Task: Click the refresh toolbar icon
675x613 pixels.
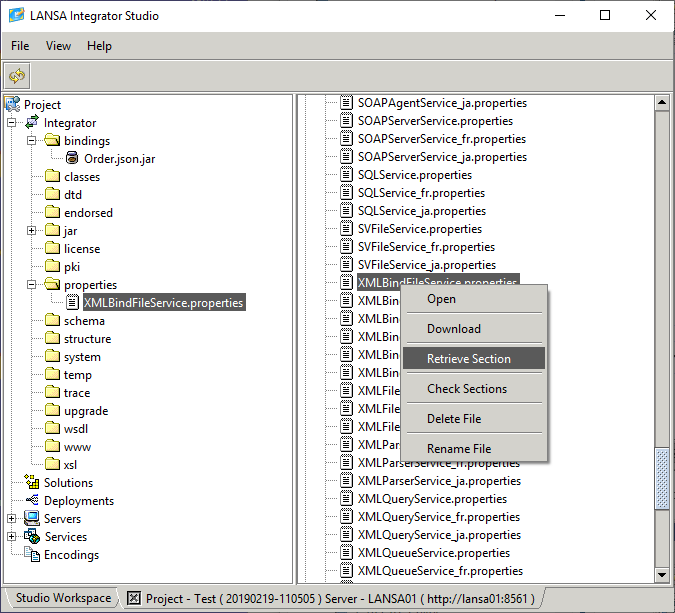Action: tap(17, 76)
